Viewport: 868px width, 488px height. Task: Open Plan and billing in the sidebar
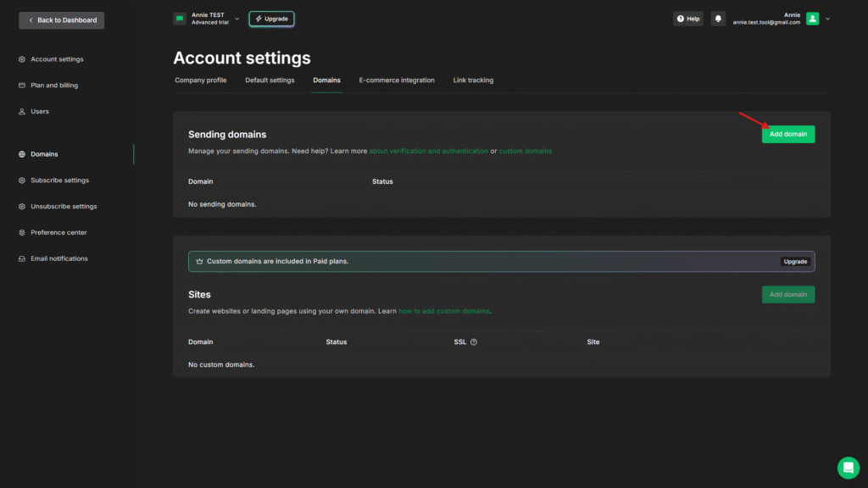(x=55, y=86)
